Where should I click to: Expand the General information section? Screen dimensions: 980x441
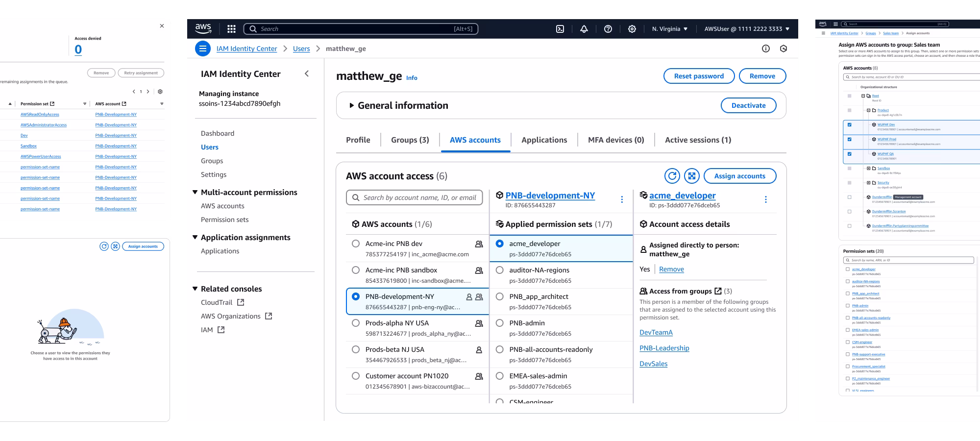coord(351,105)
